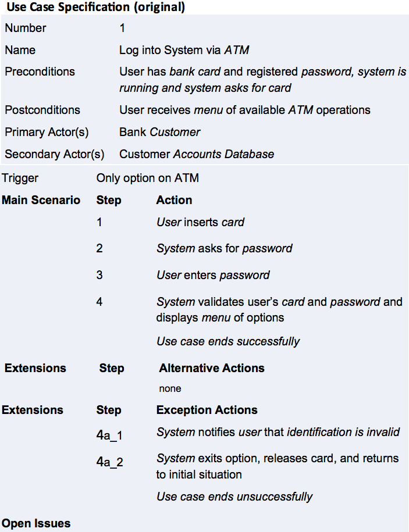Select the Trigger value "Only option on ATM"

tap(147, 178)
